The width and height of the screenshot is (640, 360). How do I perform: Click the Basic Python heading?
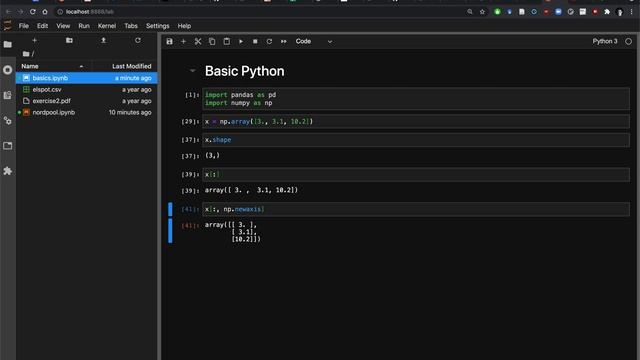(x=244, y=71)
